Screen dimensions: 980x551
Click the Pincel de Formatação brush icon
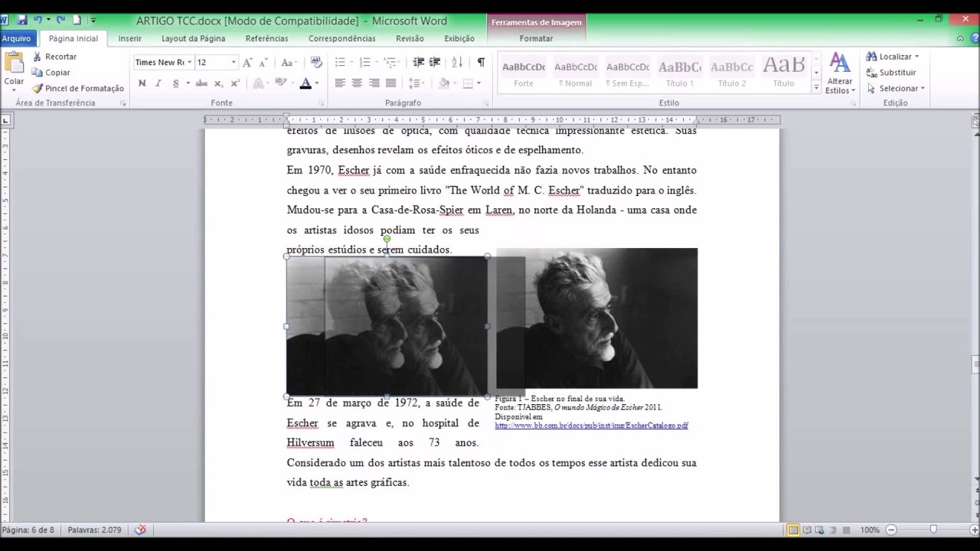(37, 89)
